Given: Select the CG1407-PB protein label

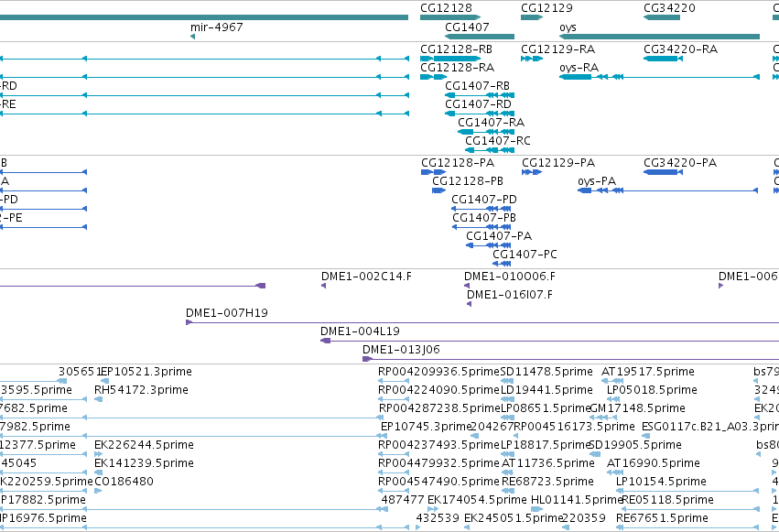Looking at the screenshot, I should click(484, 218).
